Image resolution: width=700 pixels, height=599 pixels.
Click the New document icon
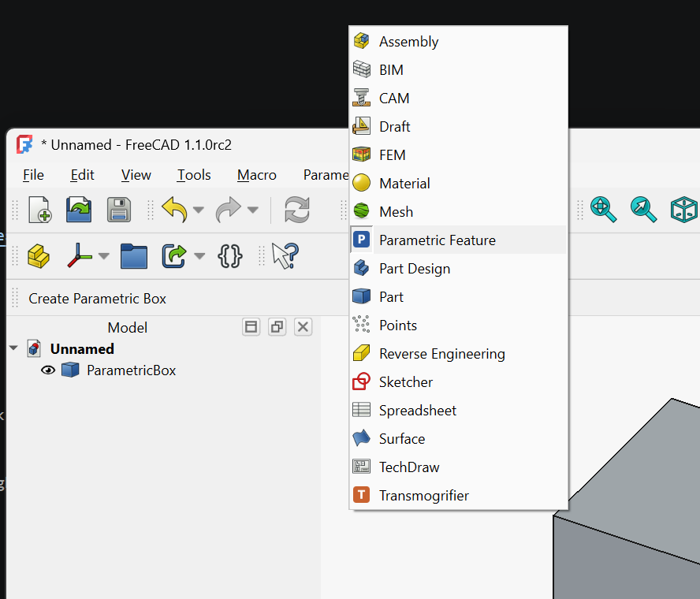40,210
